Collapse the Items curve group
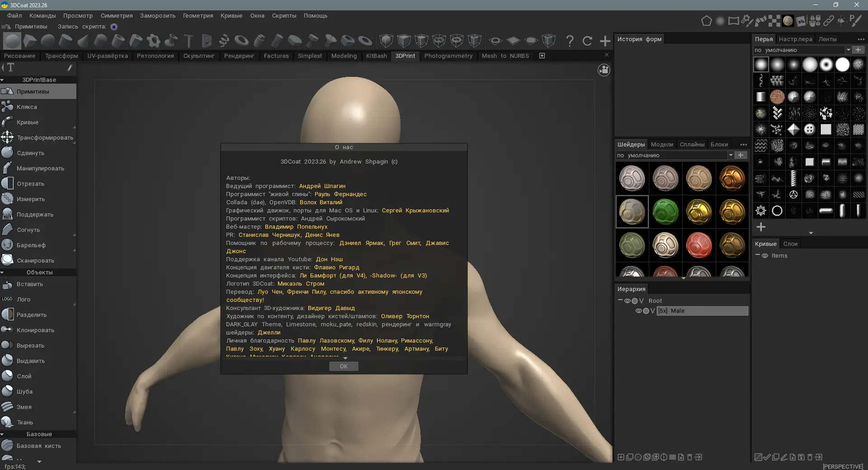 (758, 255)
